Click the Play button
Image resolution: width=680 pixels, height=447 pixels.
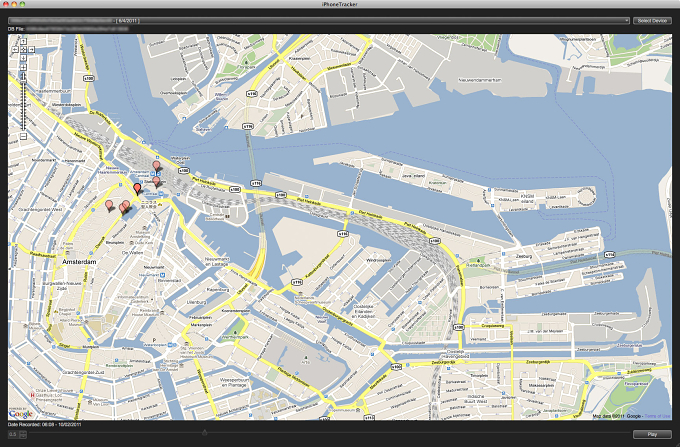point(652,434)
